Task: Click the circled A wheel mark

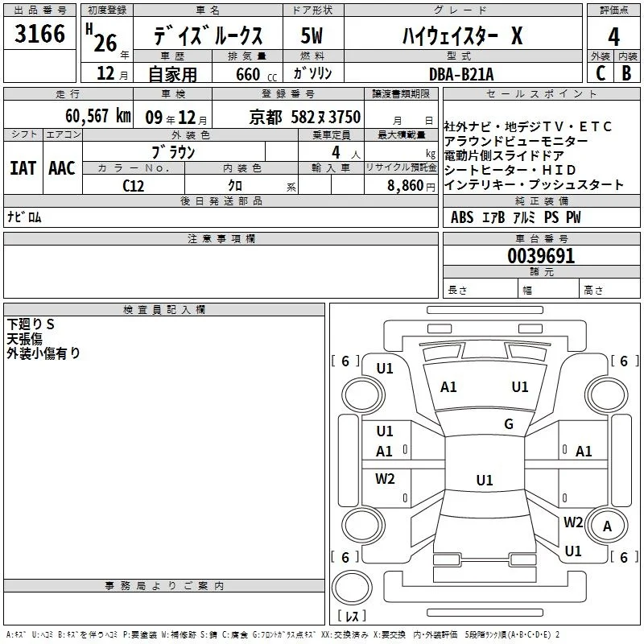Action: (607, 526)
